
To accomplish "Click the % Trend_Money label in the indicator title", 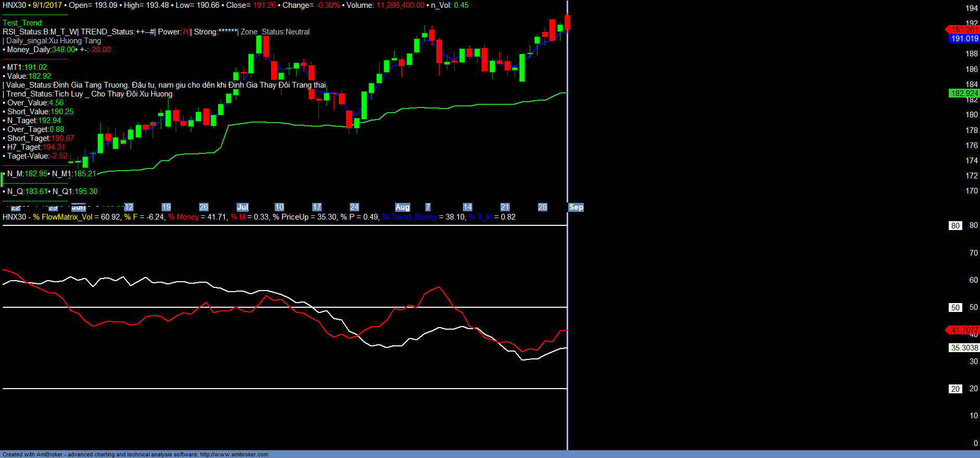I will point(409,217).
